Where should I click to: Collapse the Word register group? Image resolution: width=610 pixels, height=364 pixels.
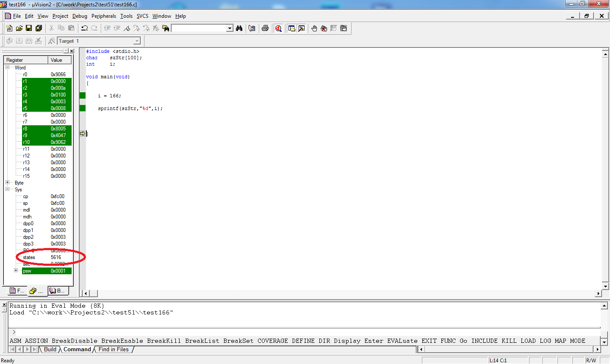[x=7, y=67]
